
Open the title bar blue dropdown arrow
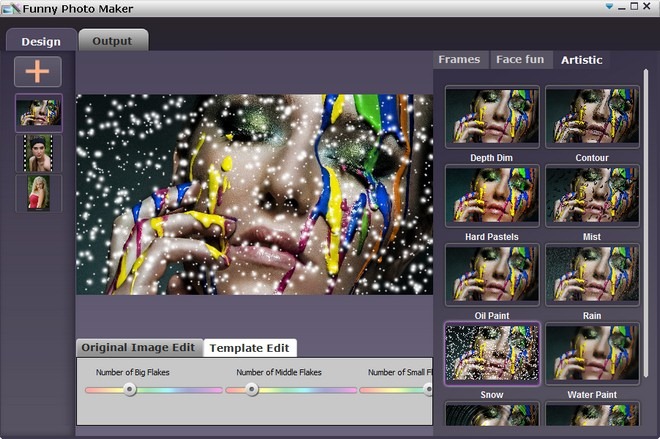609,7
